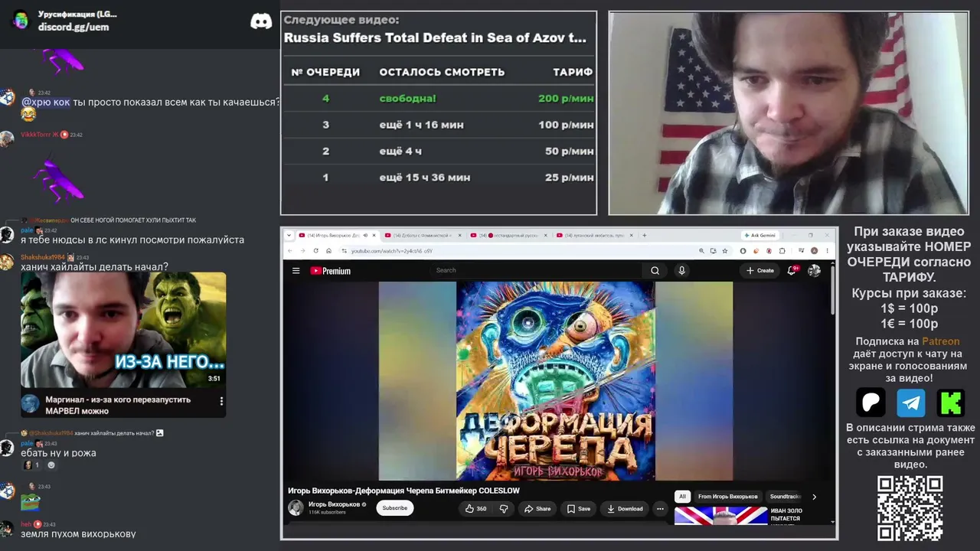980x551 pixels.
Task: Click the '50 р/мин' tariff cell
Action: pos(569,152)
